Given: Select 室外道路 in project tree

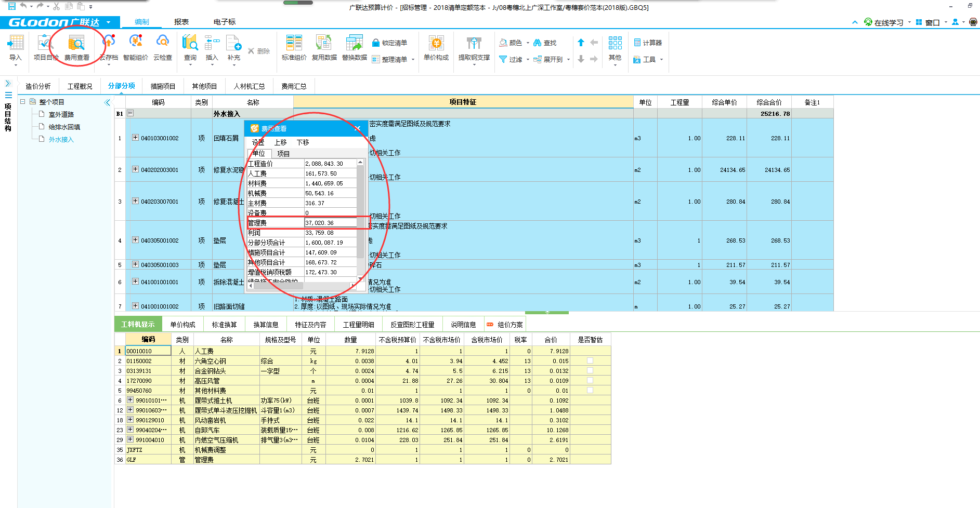Looking at the screenshot, I should [x=61, y=114].
